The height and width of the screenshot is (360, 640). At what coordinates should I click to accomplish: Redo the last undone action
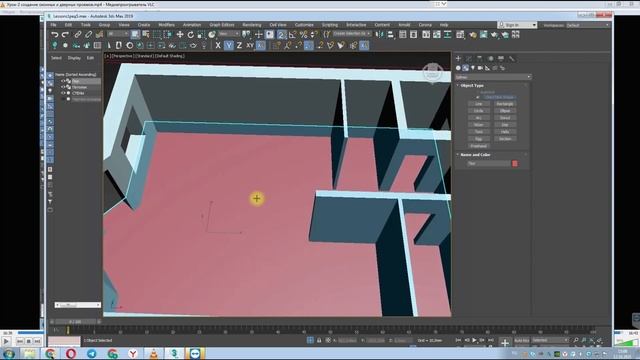(65, 35)
